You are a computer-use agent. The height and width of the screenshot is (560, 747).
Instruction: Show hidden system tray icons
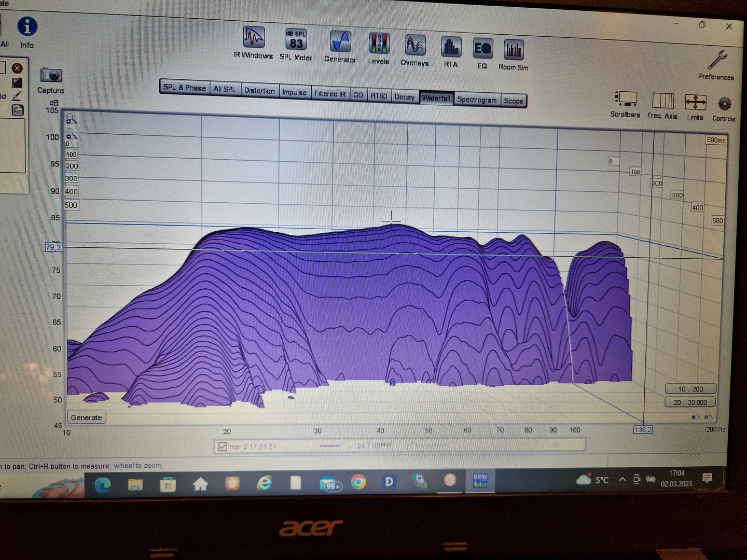pyautogui.click(x=622, y=480)
